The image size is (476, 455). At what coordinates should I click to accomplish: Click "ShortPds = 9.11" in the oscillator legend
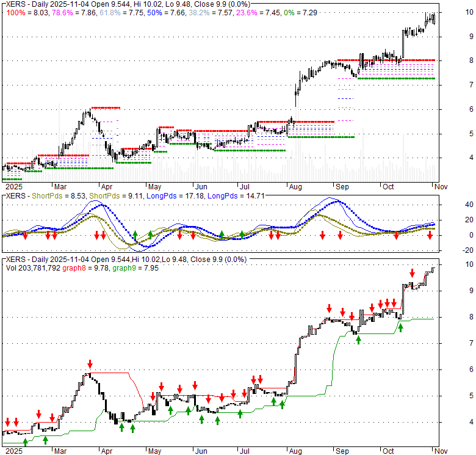point(116,196)
